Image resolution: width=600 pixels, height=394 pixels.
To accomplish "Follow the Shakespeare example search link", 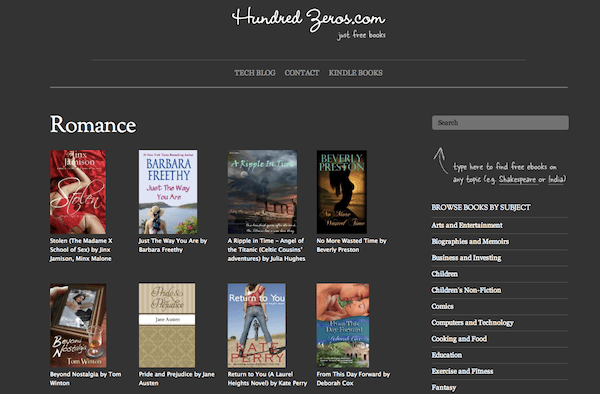I will 518,179.
